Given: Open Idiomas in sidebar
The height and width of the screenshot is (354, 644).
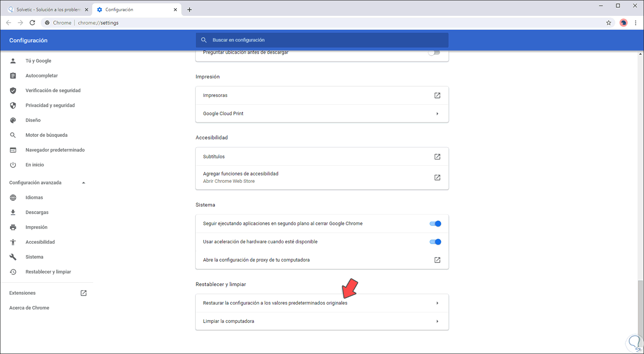Looking at the screenshot, I should (34, 198).
